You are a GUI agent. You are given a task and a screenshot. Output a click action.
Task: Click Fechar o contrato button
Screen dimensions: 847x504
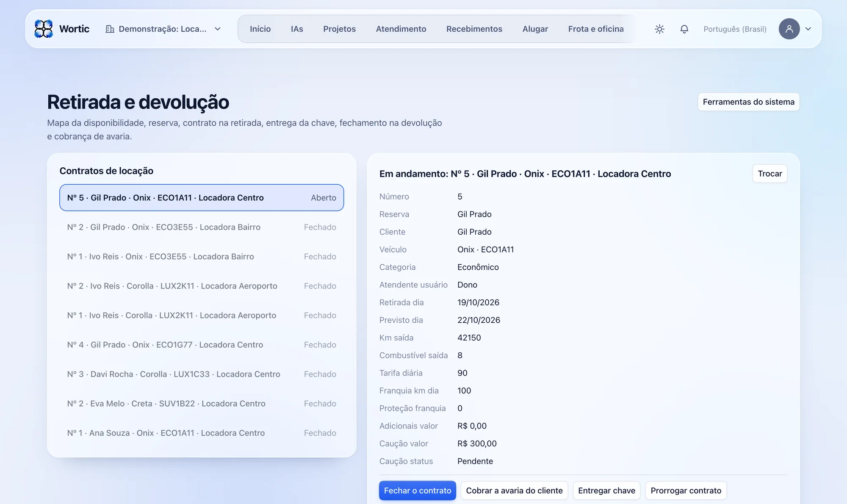417,490
